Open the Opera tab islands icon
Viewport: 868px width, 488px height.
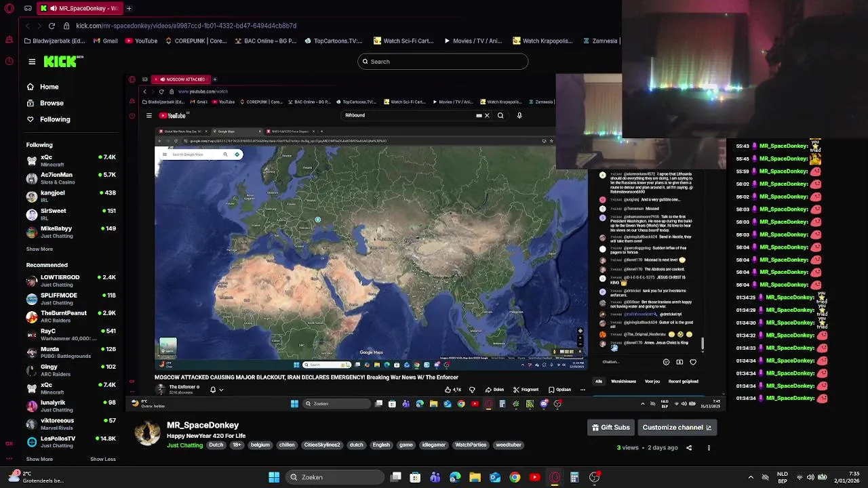pyautogui.click(x=28, y=8)
